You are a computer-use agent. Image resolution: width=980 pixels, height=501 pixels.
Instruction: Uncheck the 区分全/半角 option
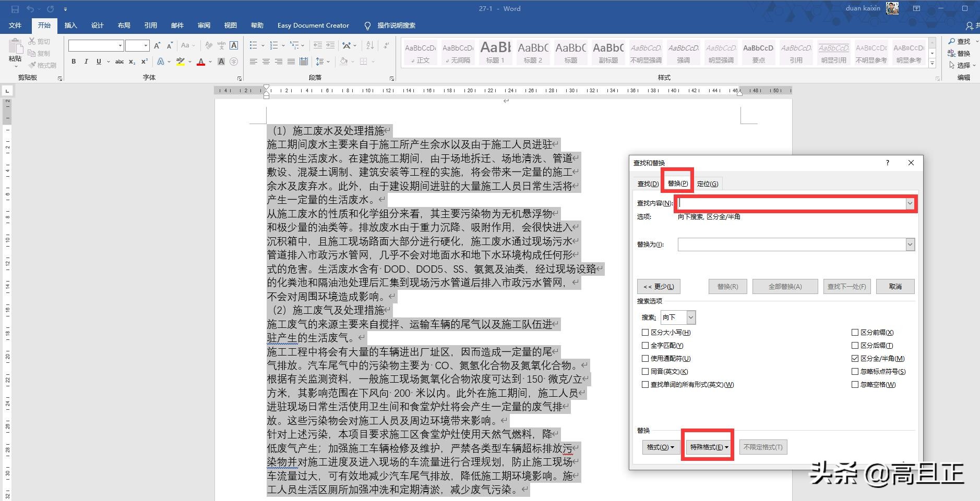tap(855, 358)
